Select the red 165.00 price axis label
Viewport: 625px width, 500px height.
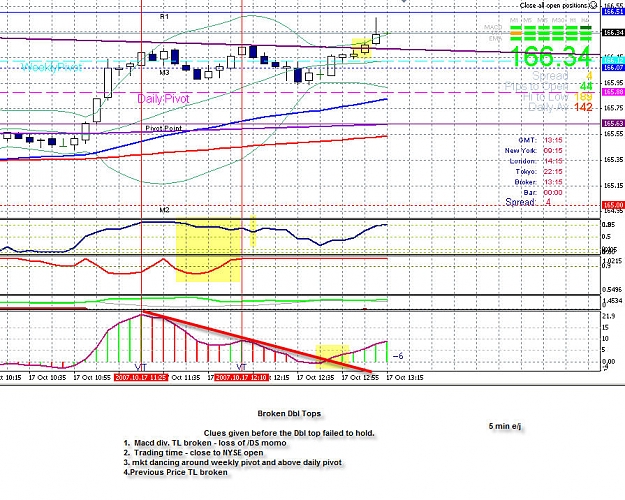click(x=613, y=205)
